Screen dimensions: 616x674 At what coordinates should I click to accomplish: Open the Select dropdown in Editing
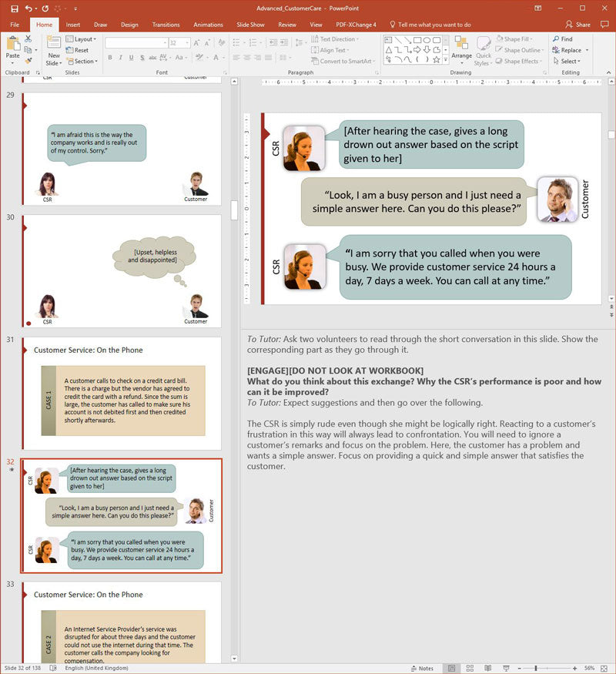567,61
